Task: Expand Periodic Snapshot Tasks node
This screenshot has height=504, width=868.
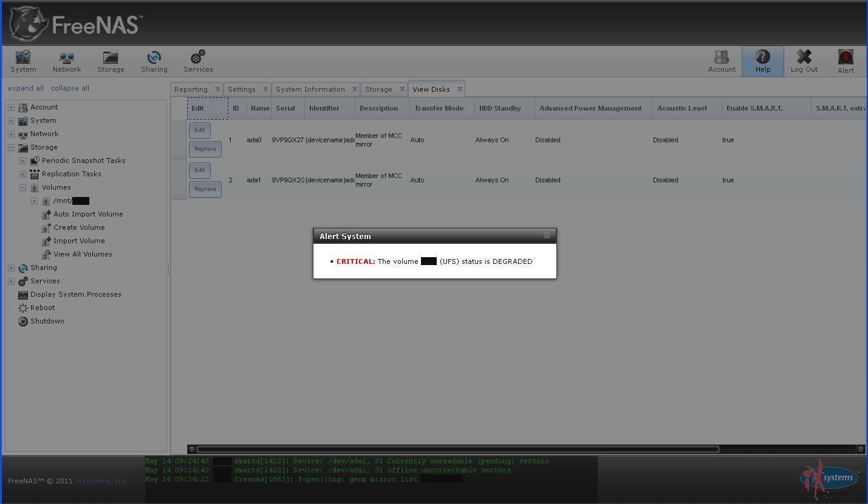Action: pyautogui.click(x=22, y=161)
